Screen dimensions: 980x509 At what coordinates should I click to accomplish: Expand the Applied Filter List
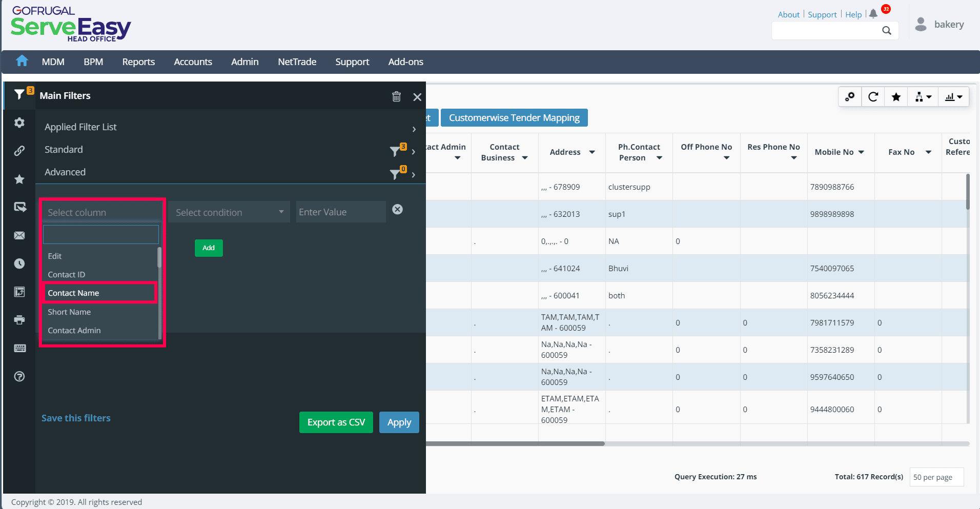coord(414,129)
